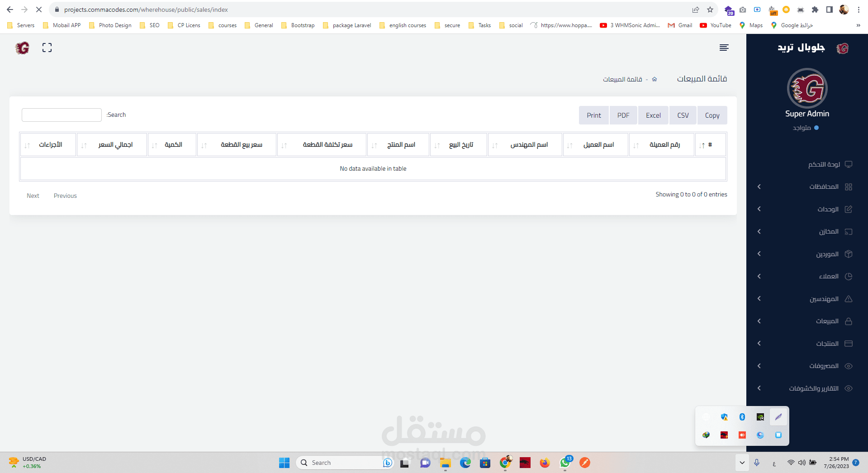Expand the العملاء menu chevron

click(x=759, y=276)
